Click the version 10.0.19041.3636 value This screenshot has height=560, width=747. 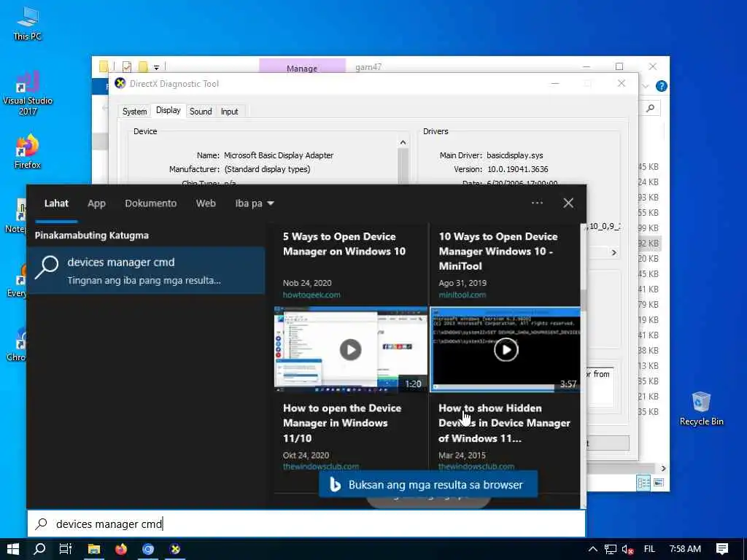[517, 169]
